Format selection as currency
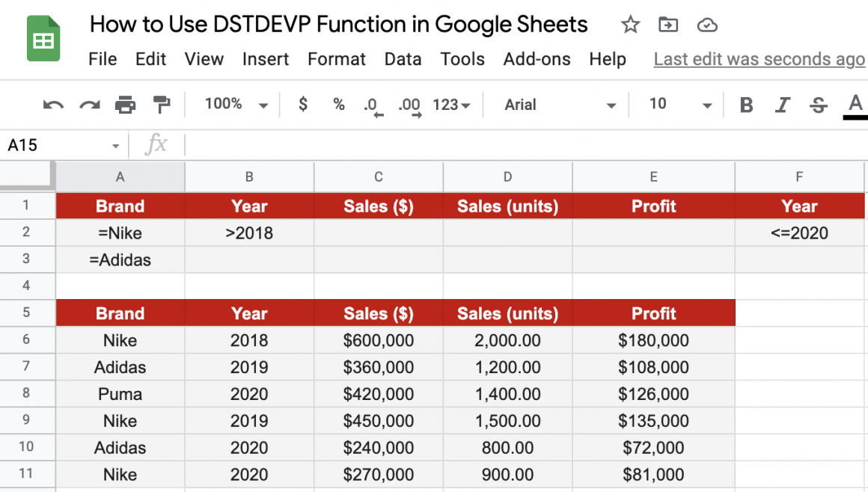868x492 pixels. pos(302,105)
